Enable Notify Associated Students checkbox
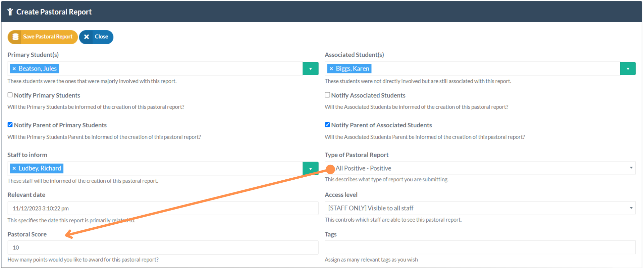 (327, 95)
